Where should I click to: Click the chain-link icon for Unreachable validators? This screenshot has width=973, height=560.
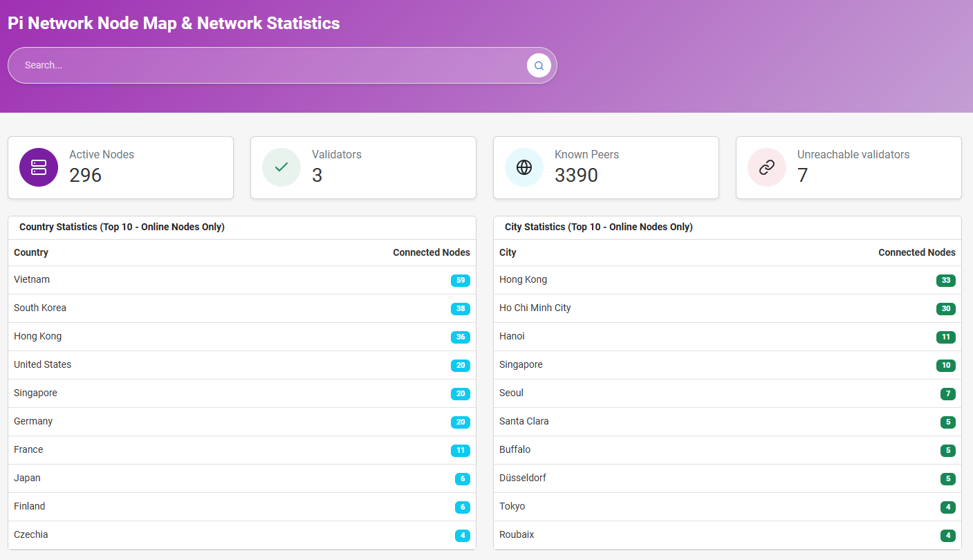pos(766,167)
